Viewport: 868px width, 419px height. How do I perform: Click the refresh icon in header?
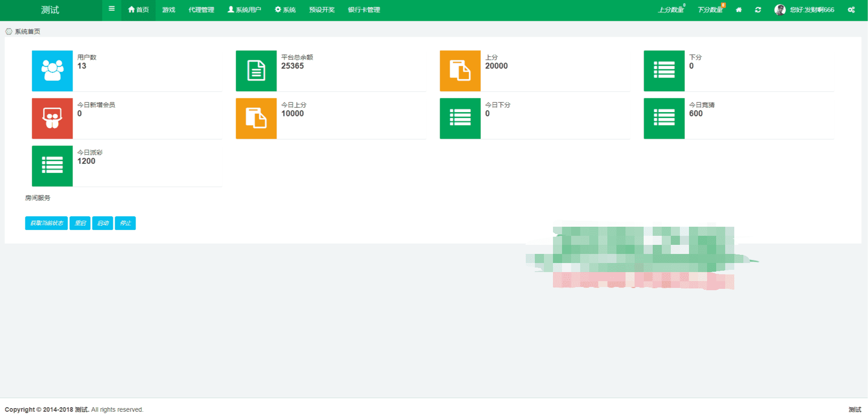coord(758,10)
